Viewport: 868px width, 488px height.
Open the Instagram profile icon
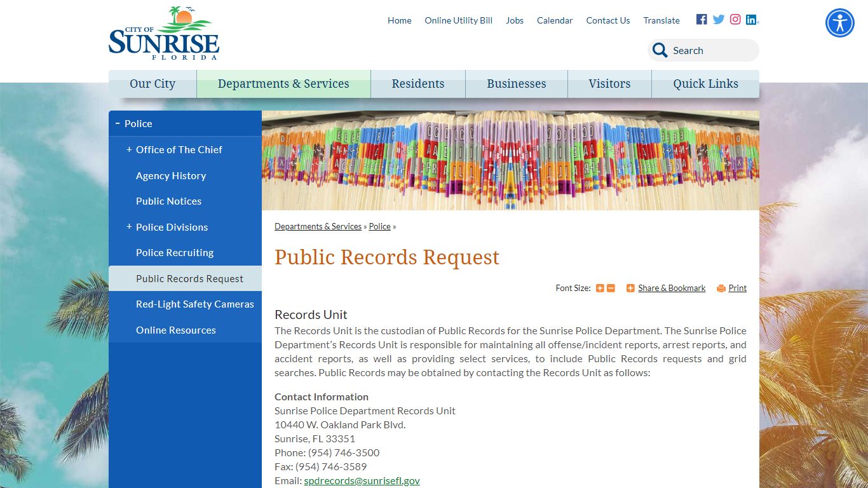(x=735, y=19)
